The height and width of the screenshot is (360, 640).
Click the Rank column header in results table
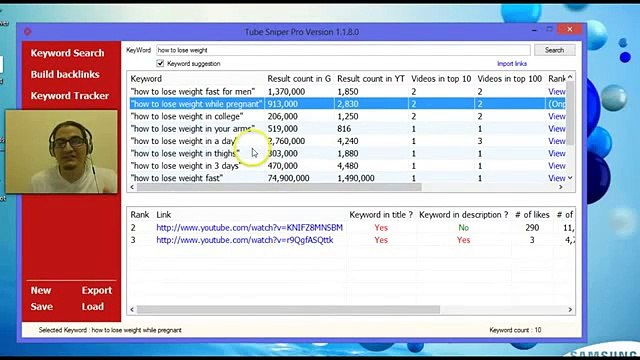pyautogui.click(x=140, y=215)
